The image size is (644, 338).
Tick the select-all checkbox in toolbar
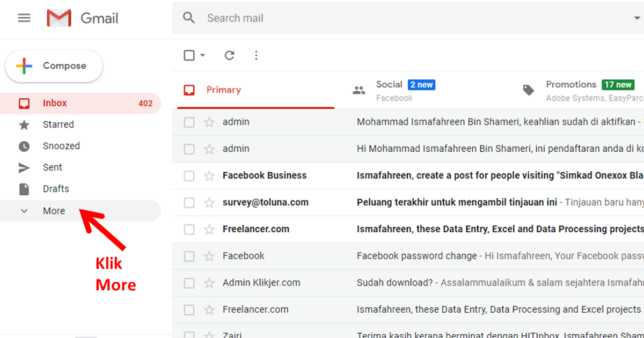point(189,55)
